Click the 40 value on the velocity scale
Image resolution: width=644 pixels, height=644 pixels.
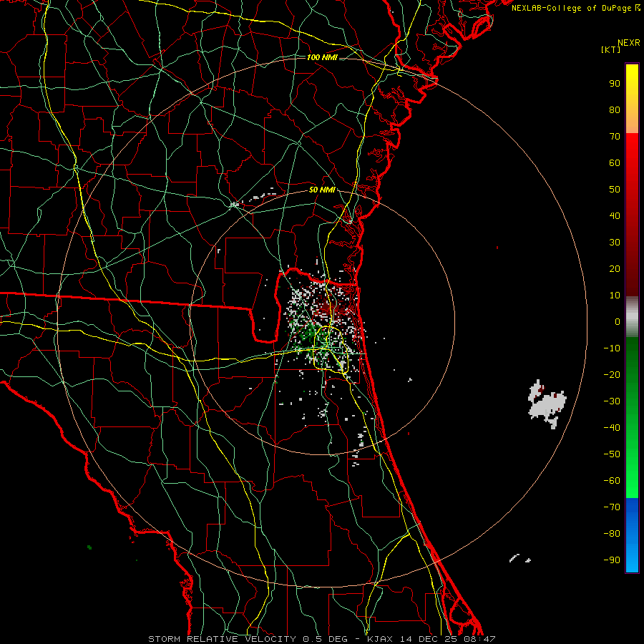615,215
